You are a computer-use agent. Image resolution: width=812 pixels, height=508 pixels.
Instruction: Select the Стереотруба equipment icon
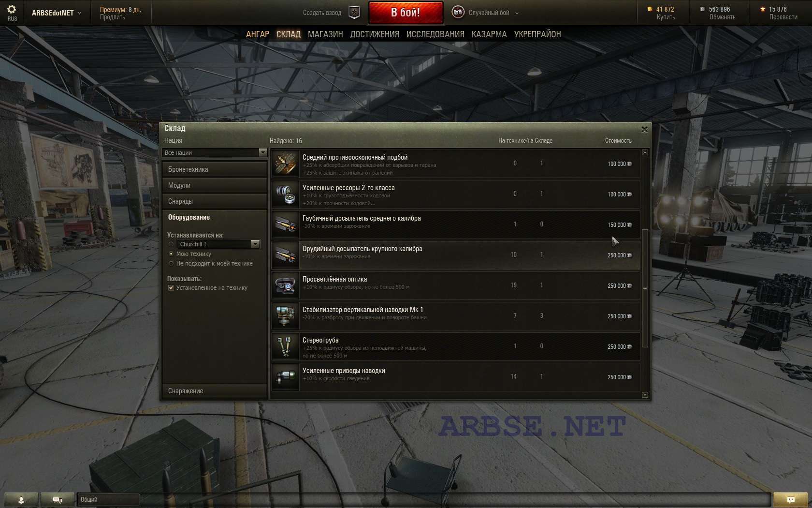tap(285, 346)
